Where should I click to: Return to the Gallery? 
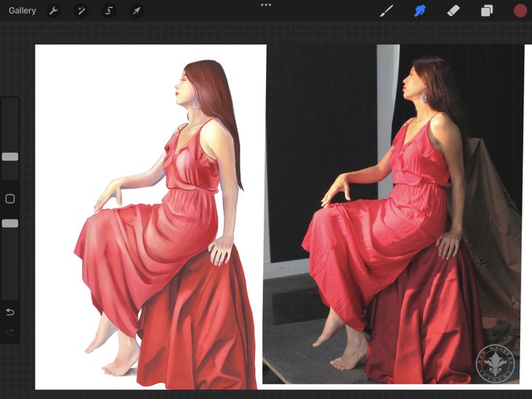pyautogui.click(x=23, y=11)
